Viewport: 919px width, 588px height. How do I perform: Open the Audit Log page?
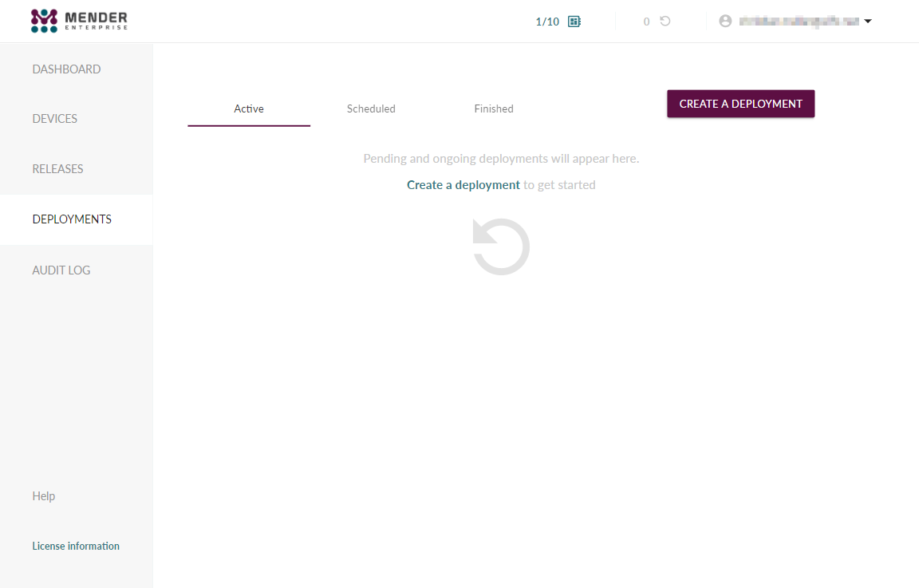coord(61,270)
